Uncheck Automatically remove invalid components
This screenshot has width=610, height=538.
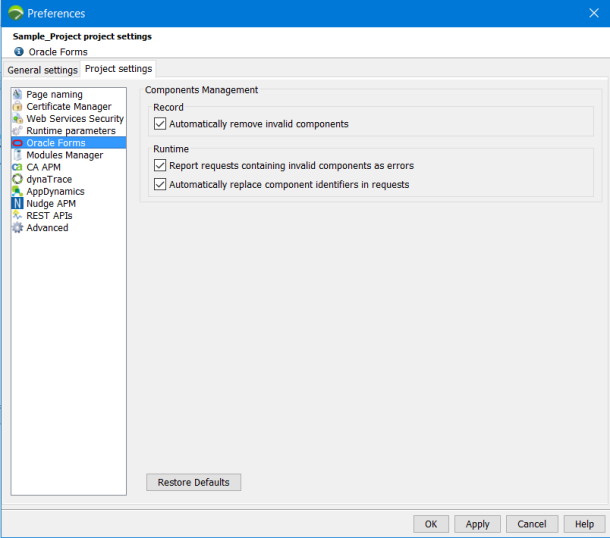coord(160,124)
